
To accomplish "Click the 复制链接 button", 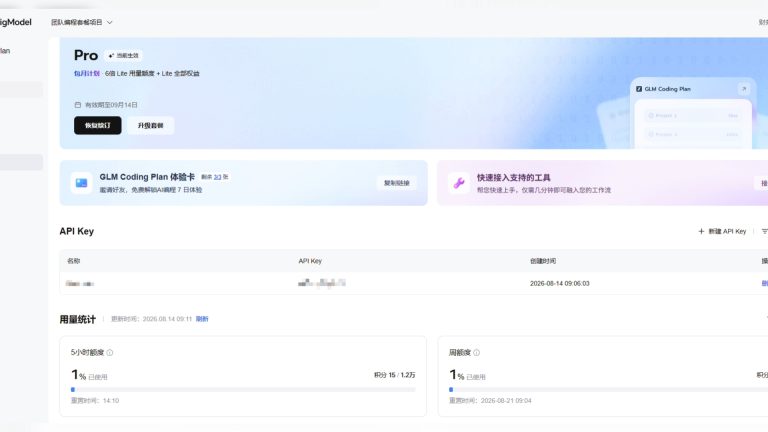I will pyautogui.click(x=396, y=183).
